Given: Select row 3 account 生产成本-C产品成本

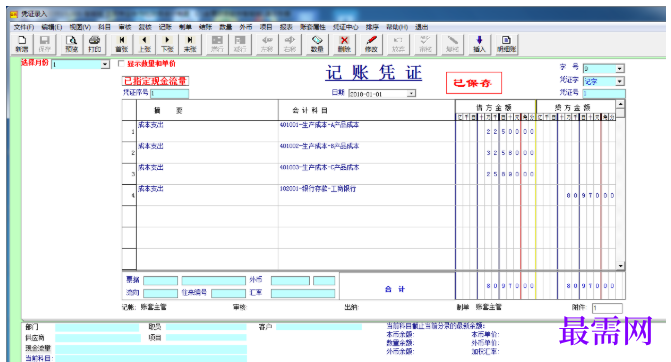Looking at the screenshot, I should pos(319,168).
